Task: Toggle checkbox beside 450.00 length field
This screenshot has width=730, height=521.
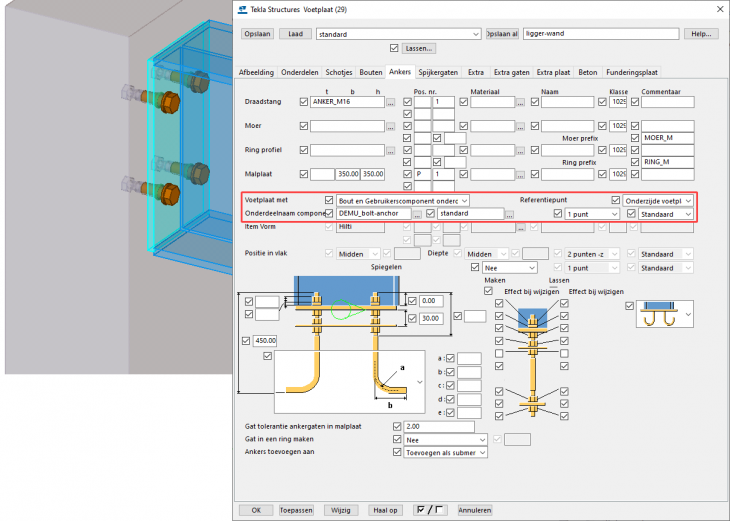Action: click(246, 341)
